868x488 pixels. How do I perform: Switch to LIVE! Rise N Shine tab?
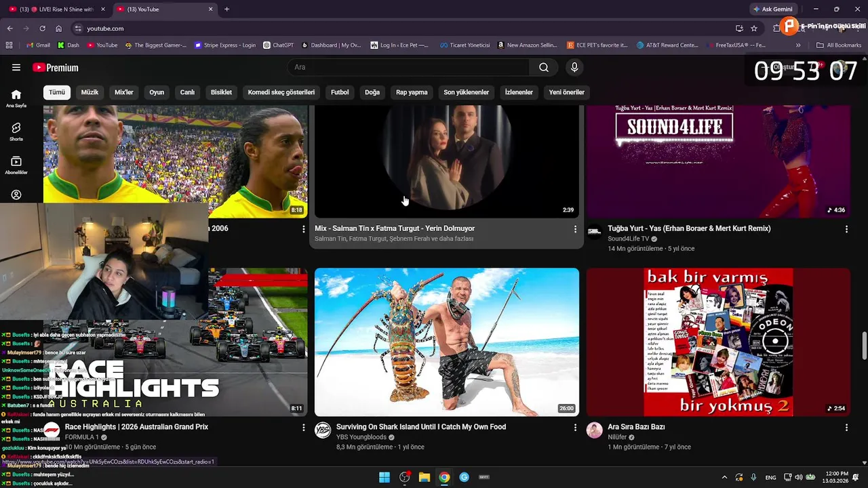(x=57, y=9)
